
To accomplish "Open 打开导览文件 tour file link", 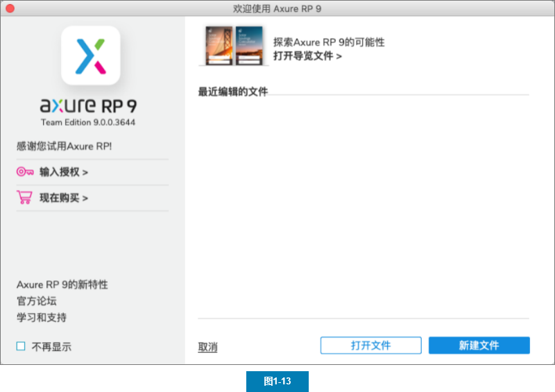I will coord(307,56).
